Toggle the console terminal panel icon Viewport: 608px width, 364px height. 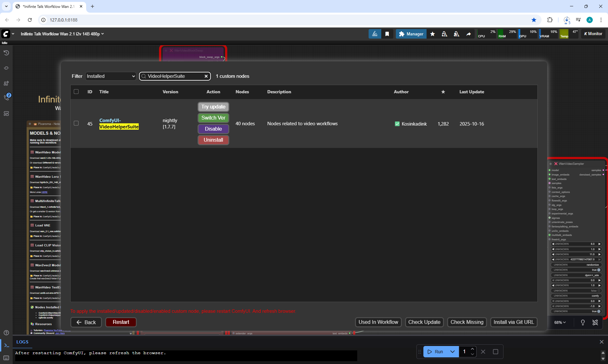6,345
